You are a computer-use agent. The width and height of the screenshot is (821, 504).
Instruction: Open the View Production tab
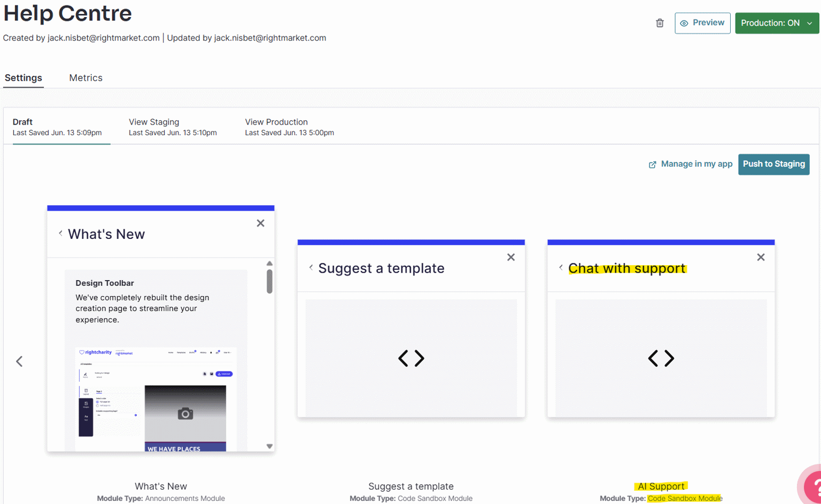click(289, 127)
